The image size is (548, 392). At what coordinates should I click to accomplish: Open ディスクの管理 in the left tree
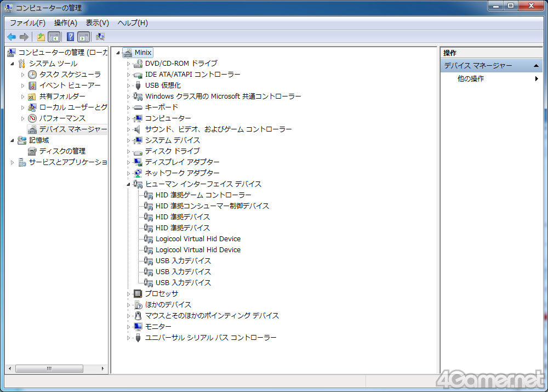click(x=62, y=151)
